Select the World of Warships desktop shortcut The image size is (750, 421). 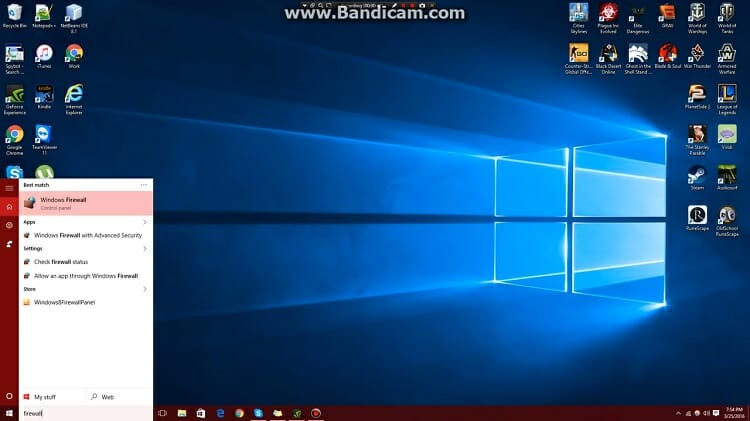click(x=697, y=18)
